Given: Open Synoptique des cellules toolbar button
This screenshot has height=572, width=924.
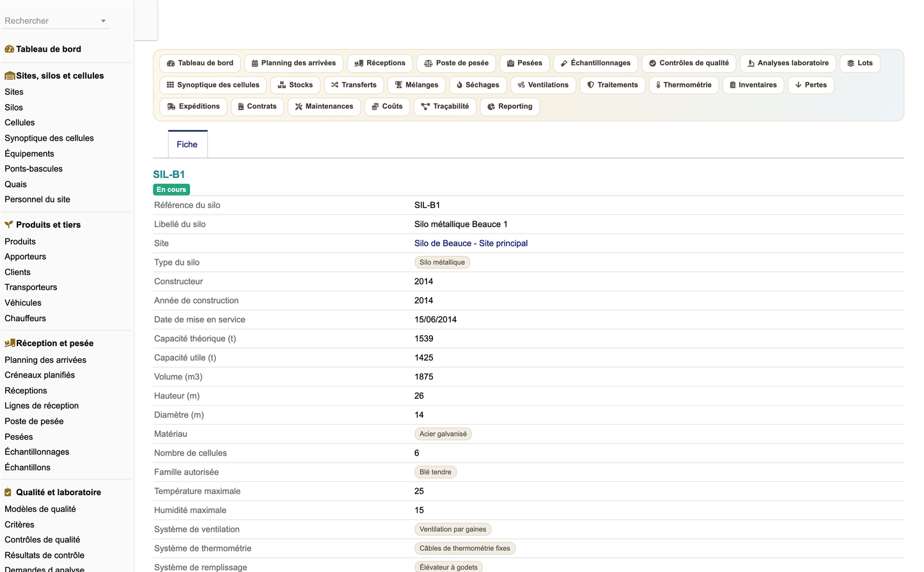Looking at the screenshot, I should pyautogui.click(x=213, y=85).
